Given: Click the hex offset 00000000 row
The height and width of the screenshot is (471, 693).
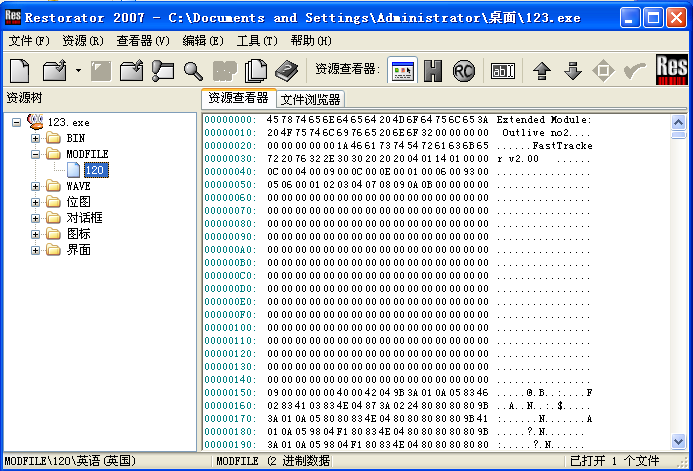Looking at the screenshot, I should click(x=398, y=120).
